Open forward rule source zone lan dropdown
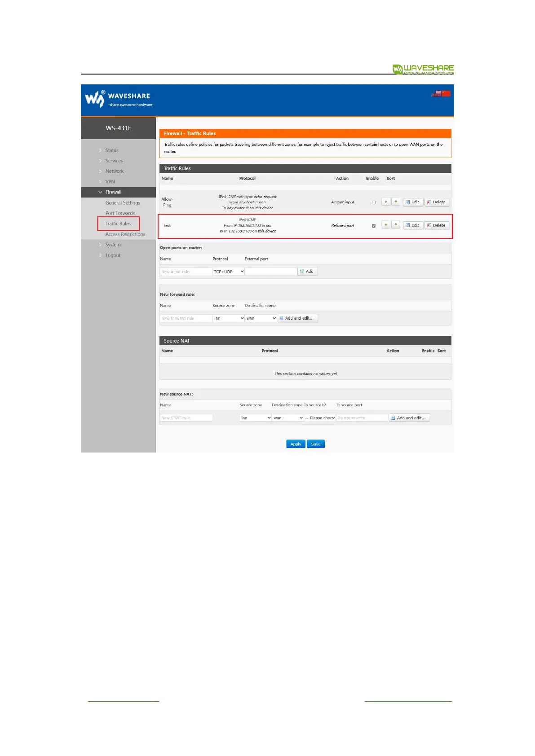 pyautogui.click(x=229, y=318)
